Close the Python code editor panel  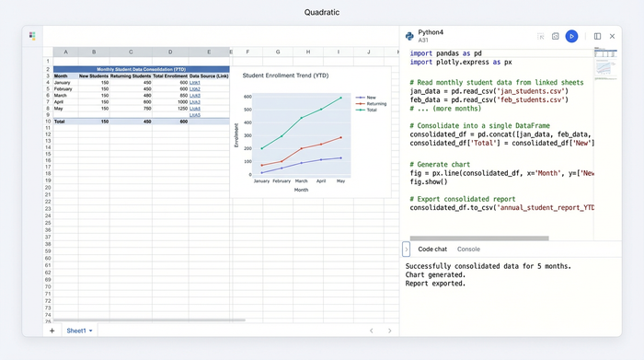[x=612, y=36]
